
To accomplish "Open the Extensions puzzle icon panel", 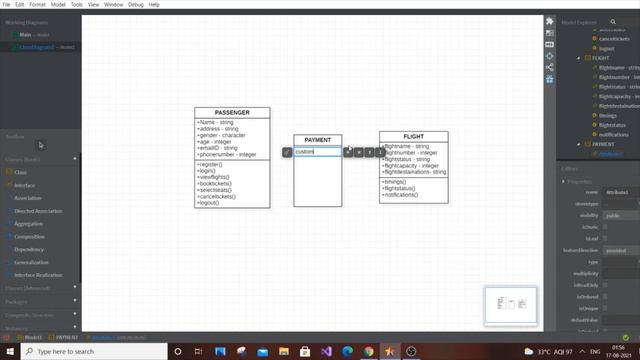I will [550, 21].
